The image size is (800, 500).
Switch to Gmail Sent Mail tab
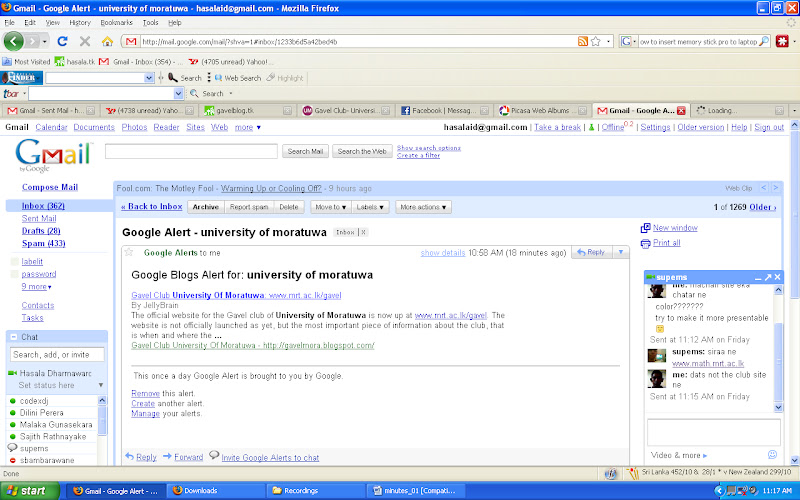click(51, 110)
